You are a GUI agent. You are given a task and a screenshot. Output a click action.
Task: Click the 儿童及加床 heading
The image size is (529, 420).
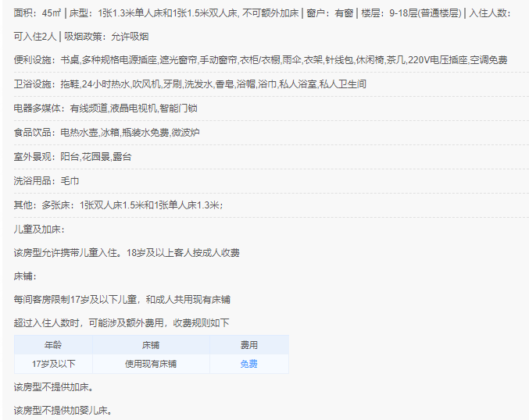click(x=39, y=230)
